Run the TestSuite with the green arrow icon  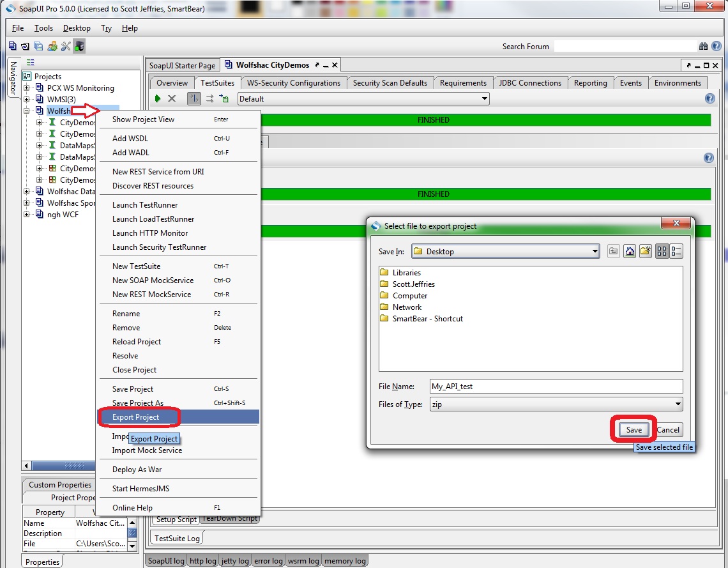[157, 98]
